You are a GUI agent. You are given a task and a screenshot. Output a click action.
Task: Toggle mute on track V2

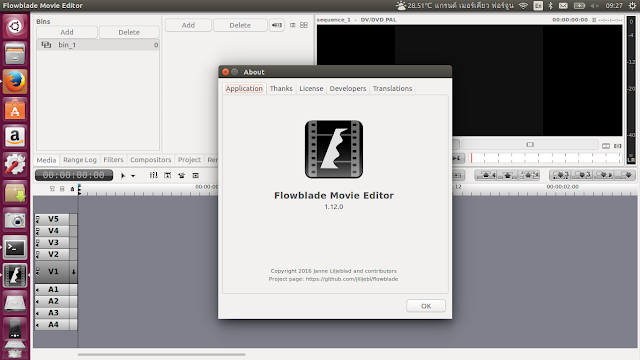click(x=38, y=255)
